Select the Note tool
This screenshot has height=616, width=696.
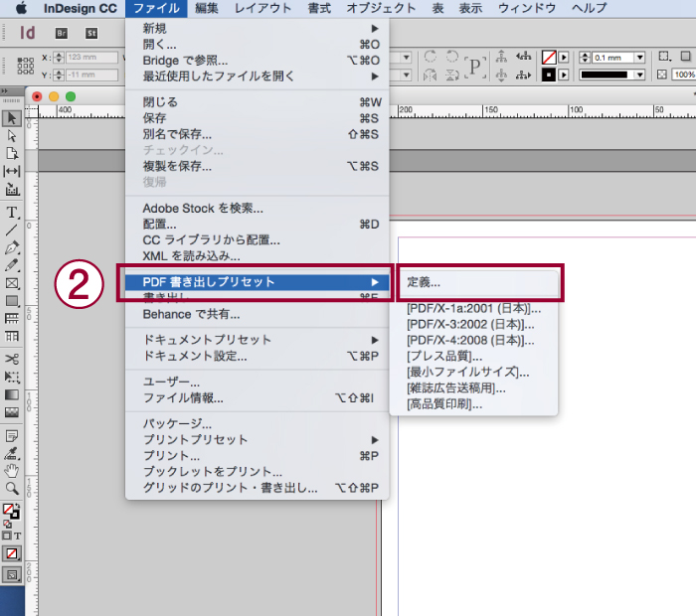[x=12, y=436]
